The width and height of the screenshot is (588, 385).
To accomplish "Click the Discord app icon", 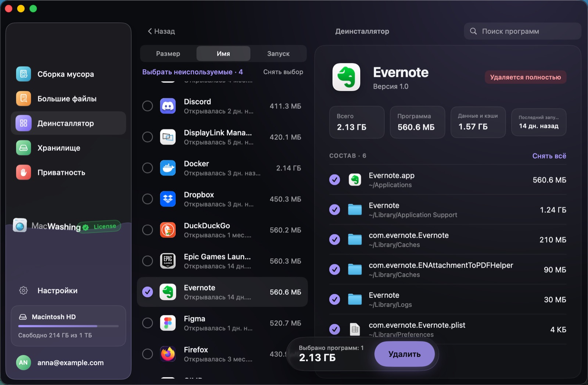I will click(x=168, y=106).
